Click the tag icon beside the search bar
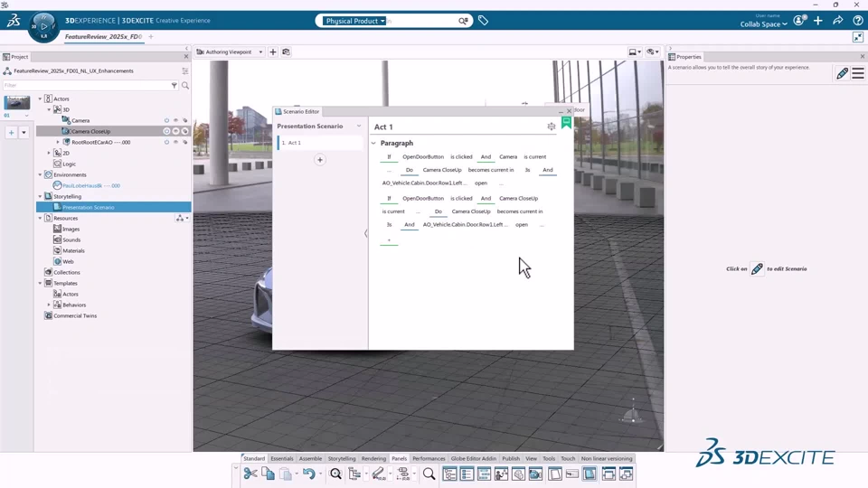 click(483, 21)
